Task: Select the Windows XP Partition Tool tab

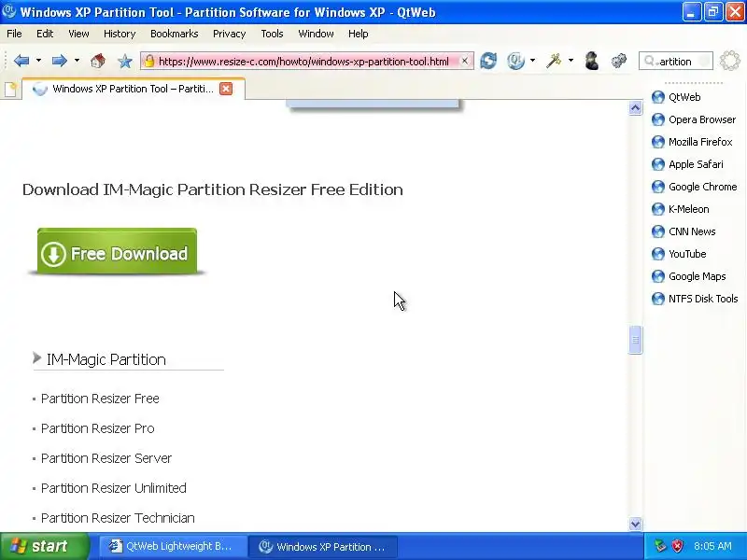Action: click(x=134, y=89)
